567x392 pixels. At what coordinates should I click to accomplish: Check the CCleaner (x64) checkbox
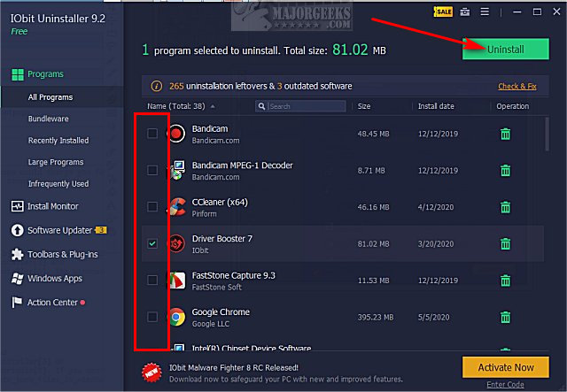[x=152, y=207]
